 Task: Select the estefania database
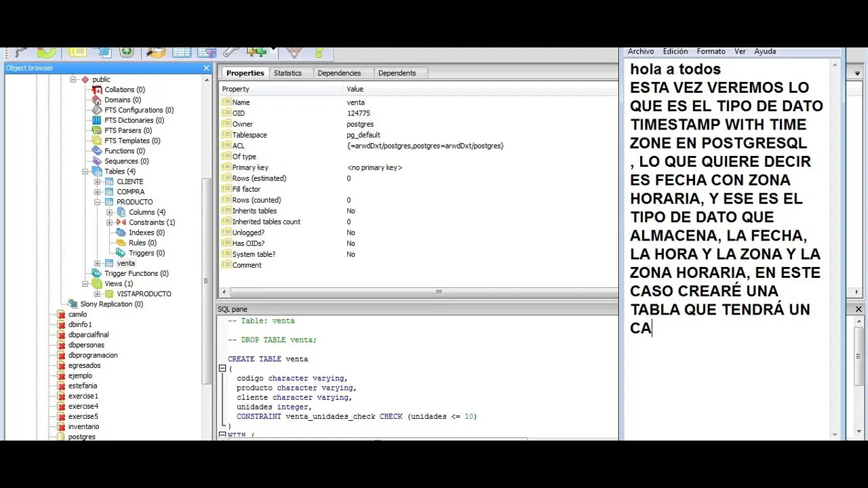(83, 386)
